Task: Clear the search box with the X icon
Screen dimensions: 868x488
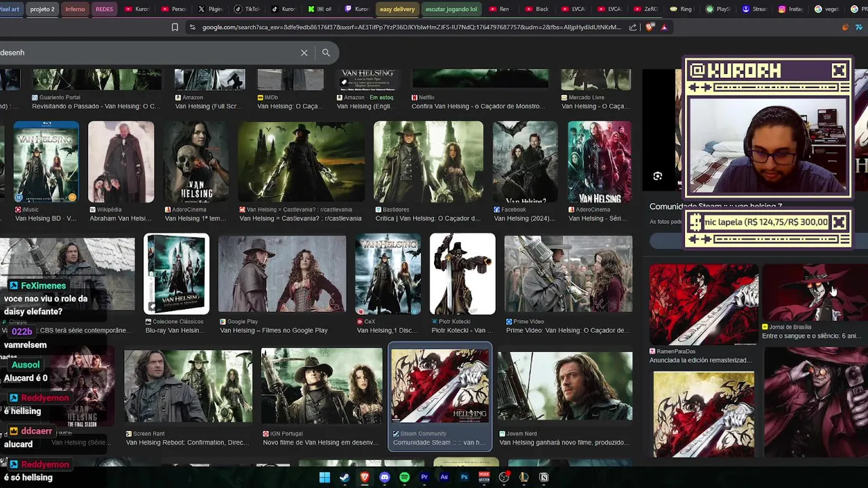Action: 304,53
